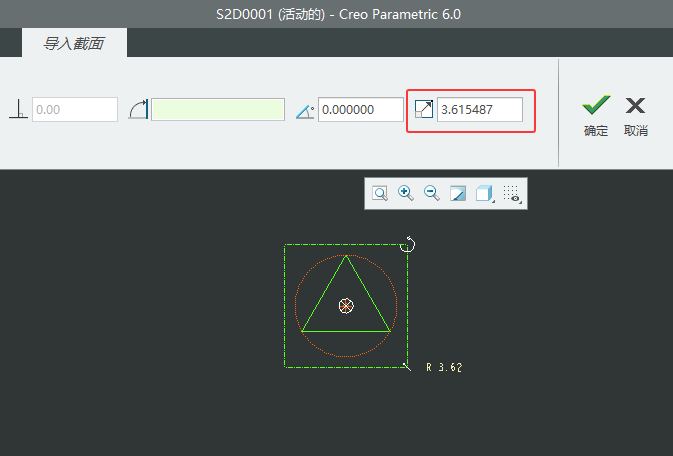Click the disabled 0.00 offset field
673x456 pixels.
tap(75, 109)
